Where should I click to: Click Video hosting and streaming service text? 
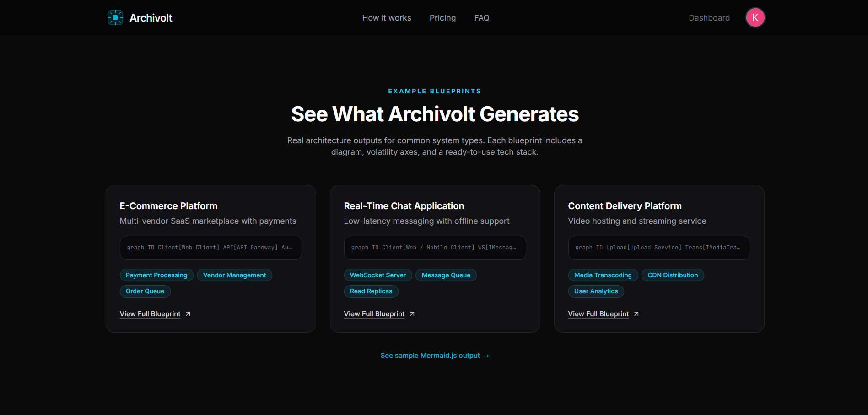tap(637, 221)
